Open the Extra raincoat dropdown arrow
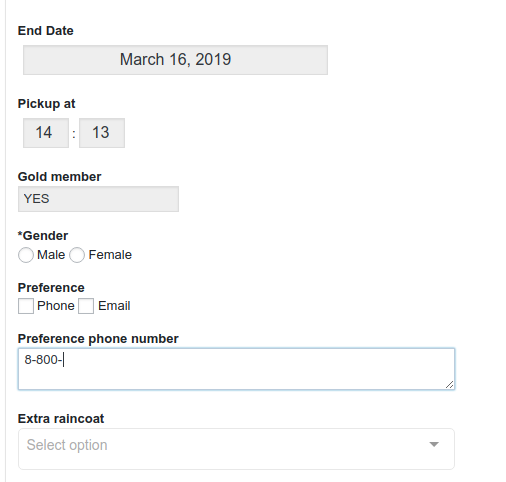 click(x=434, y=444)
